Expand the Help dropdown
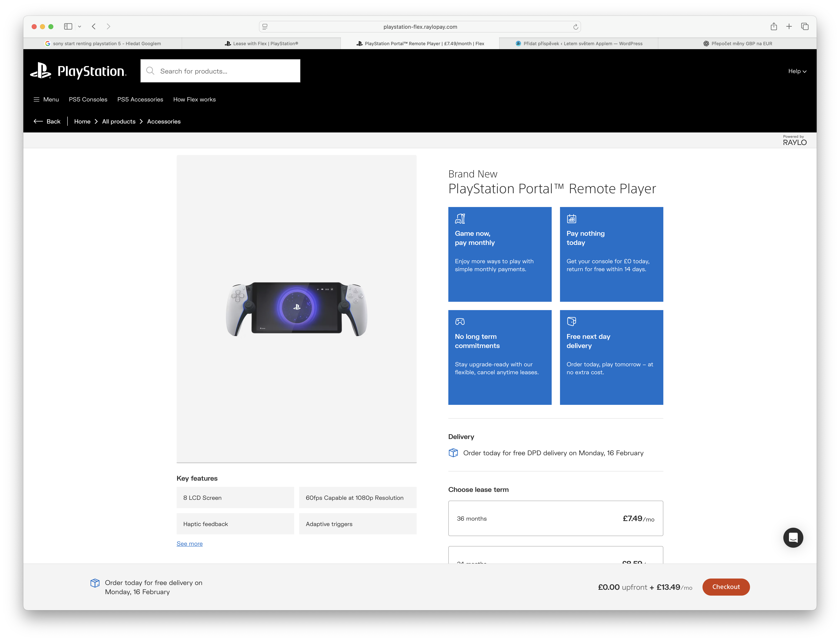Viewport: 840px width, 641px height. coord(797,71)
